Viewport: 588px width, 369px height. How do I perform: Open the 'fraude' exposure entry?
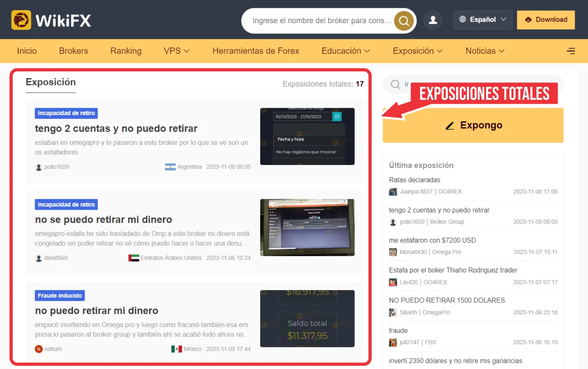click(x=398, y=331)
